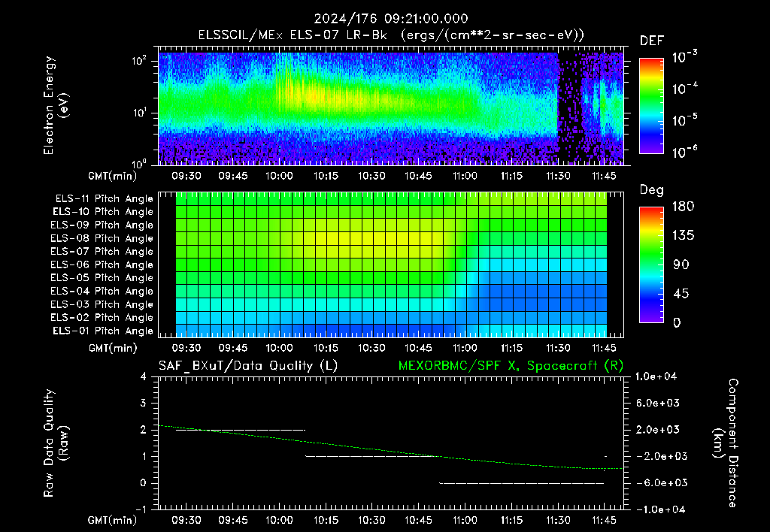Click the DEF rainbow color bar
This screenshot has width=770, height=532.
pyautogui.click(x=651, y=105)
